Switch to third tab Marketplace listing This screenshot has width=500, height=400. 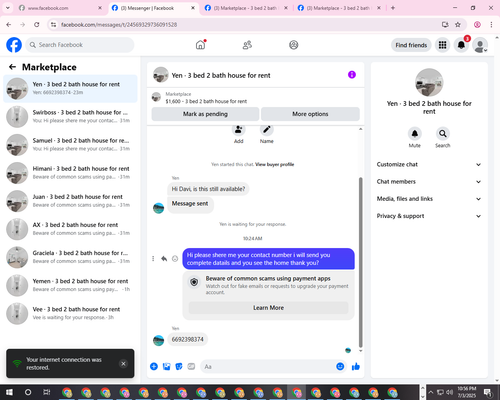[x=246, y=8]
